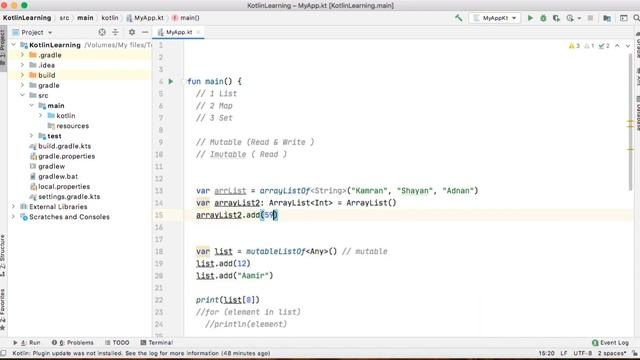
Task: Open the Event Log panel
Action: 610,343
